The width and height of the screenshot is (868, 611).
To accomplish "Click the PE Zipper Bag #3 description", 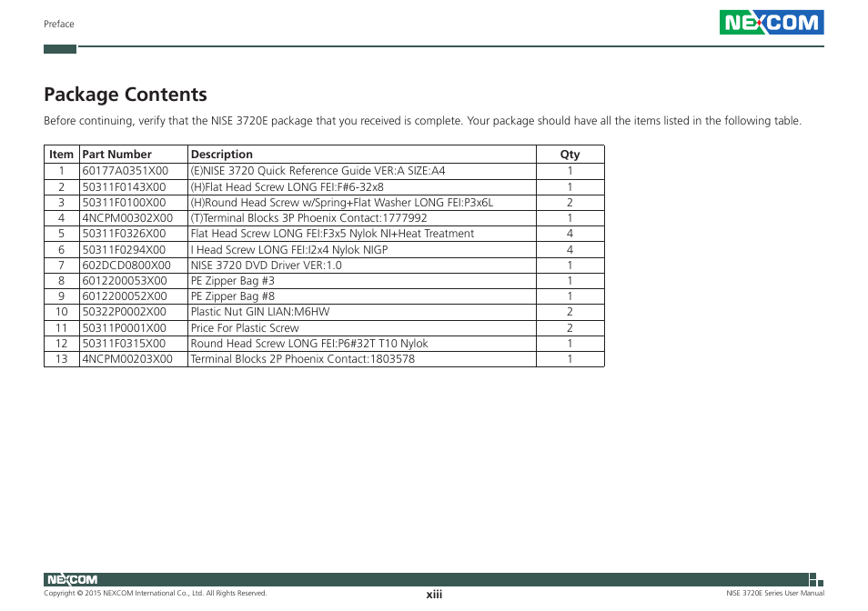I will 233,280.
